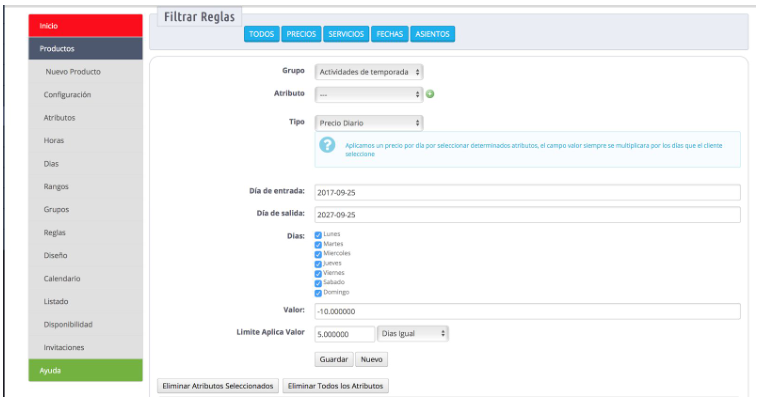762x401 pixels.
Task: Open the Productos sidebar section
Action: pos(86,49)
